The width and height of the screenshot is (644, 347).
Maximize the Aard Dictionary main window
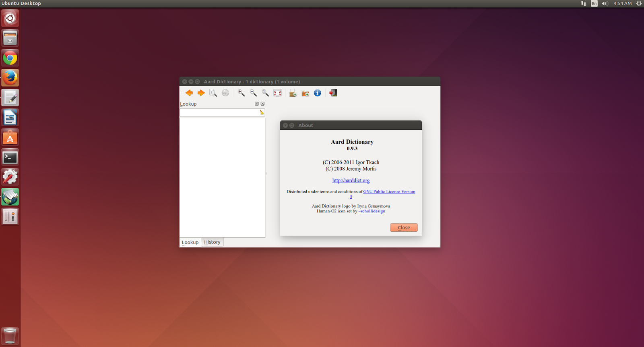point(197,81)
